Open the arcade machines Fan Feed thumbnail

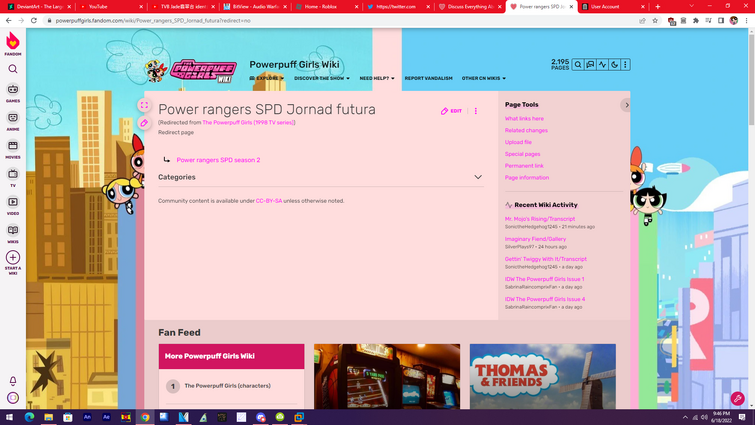pyautogui.click(x=387, y=376)
